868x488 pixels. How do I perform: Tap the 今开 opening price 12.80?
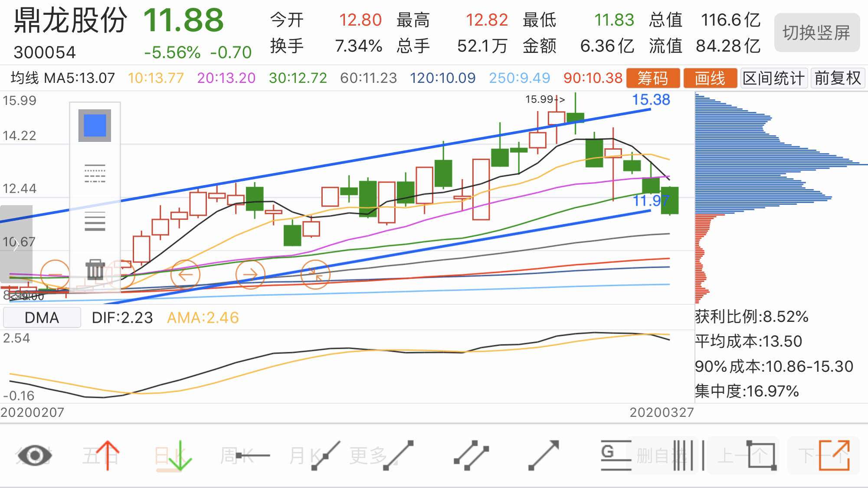pos(360,20)
